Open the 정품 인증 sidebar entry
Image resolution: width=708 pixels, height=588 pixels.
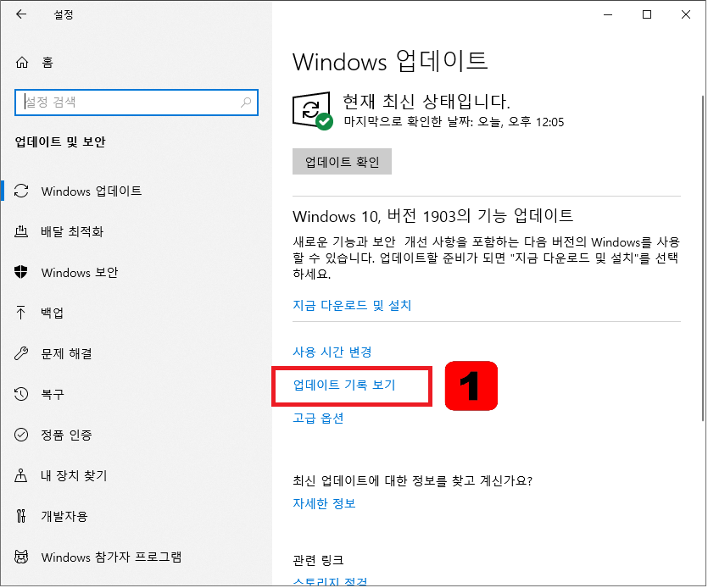coord(136,435)
